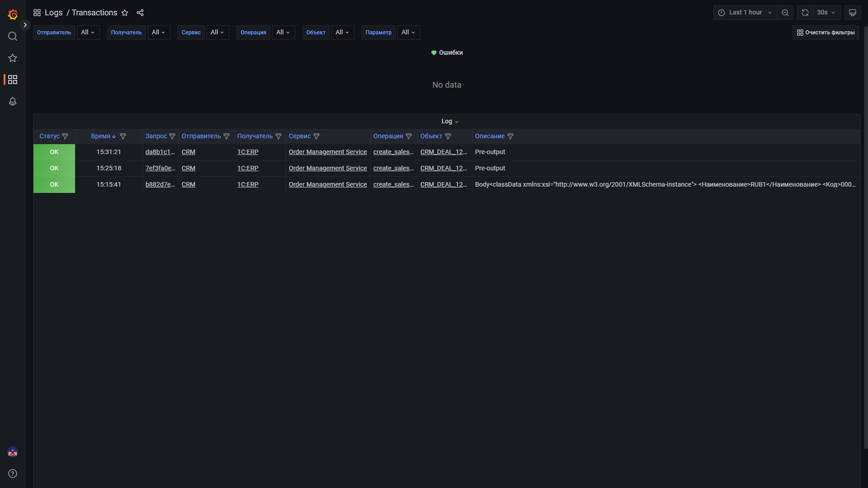Sort by the Время column header
The height and width of the screenshot is (488, 868).
pyautogui.click(x=100, y=136)
